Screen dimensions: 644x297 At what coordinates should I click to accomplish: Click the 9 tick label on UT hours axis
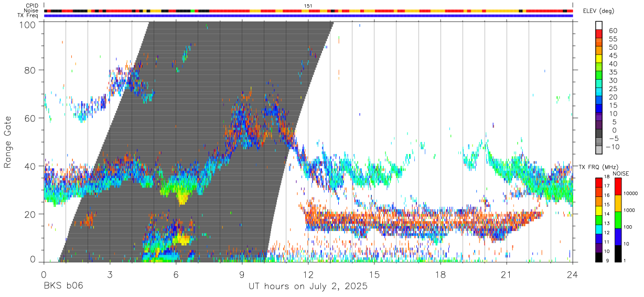(x=242, y=274)
